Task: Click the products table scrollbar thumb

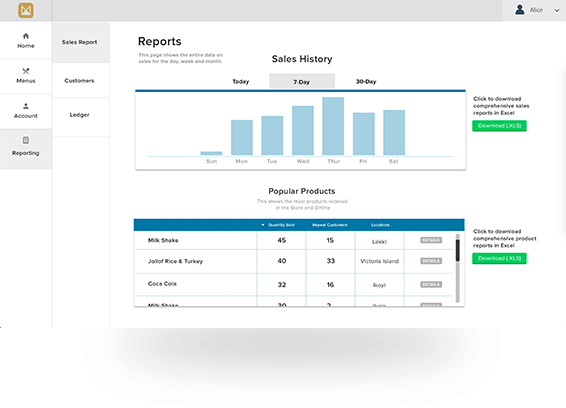Action: 457,250
